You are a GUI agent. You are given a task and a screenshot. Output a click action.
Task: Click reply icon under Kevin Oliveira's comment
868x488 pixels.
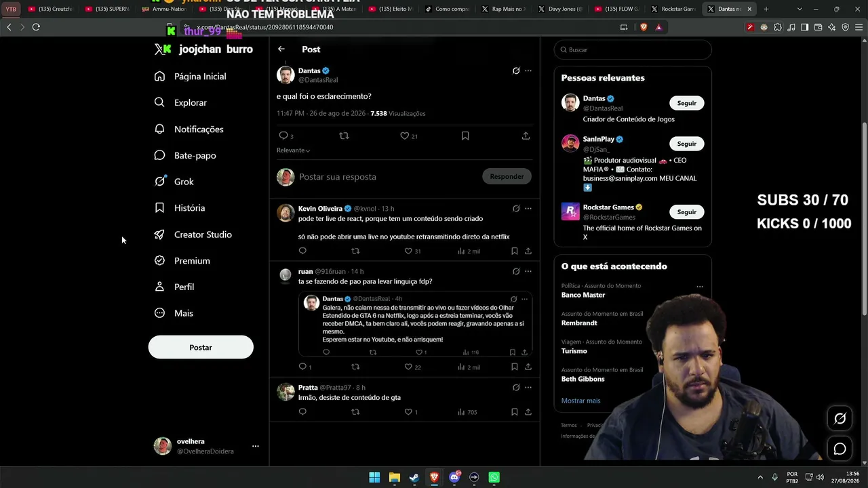302,251
